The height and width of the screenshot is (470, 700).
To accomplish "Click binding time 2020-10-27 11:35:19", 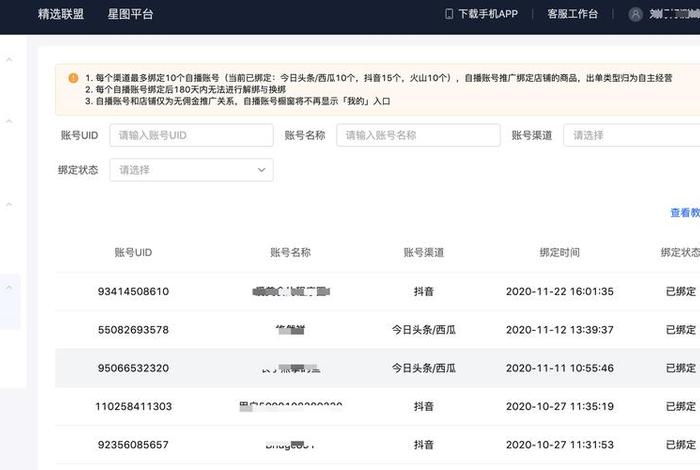I will pos(559,407).
